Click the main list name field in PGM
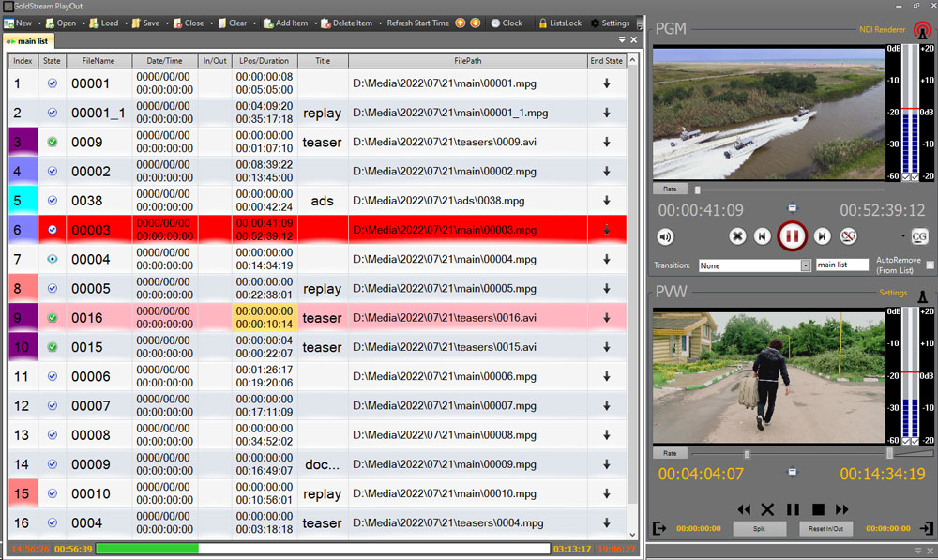The image size is (938, 560). pyautogui.click(x=841, y=265)
